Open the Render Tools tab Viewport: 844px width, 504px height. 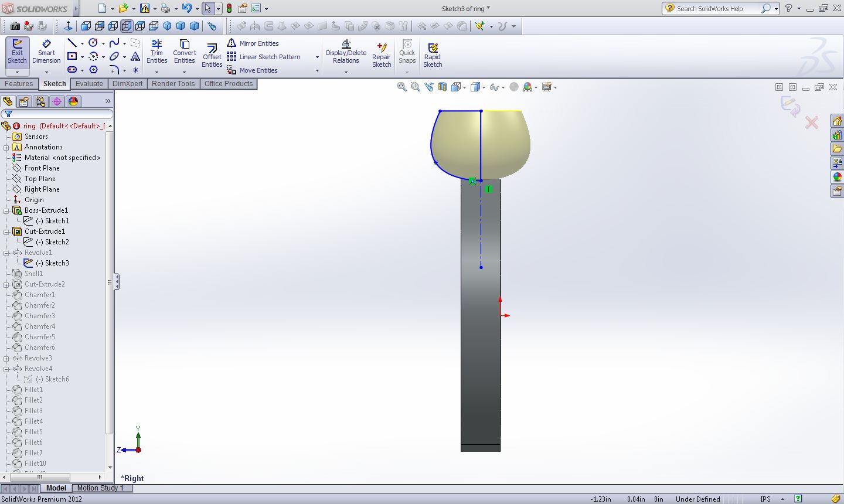(x=173, y=84)
